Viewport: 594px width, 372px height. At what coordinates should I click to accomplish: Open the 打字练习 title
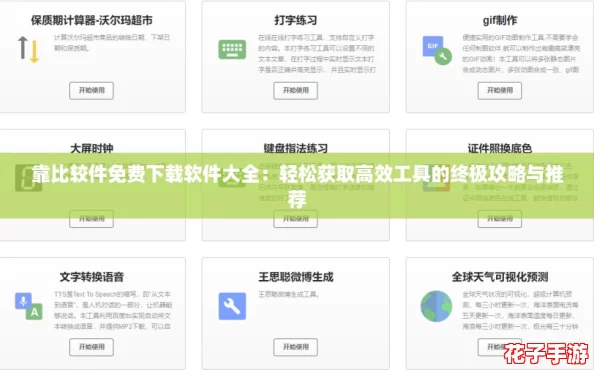(295, 20)
